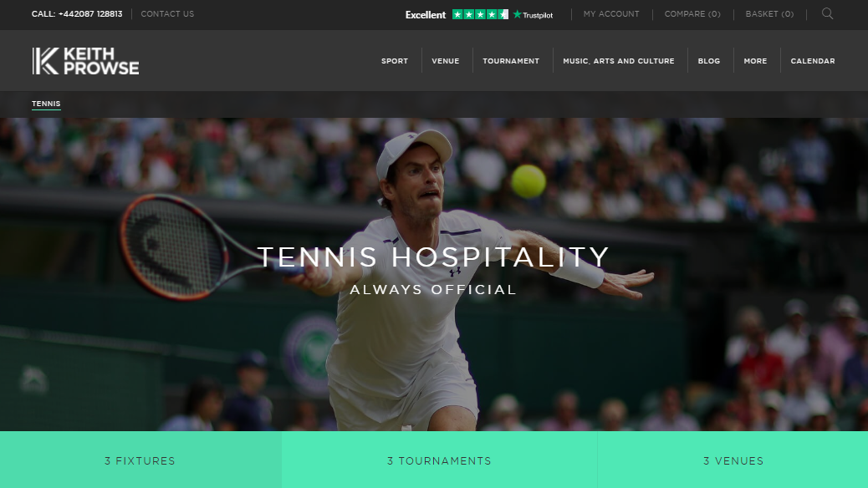Switch to the 3 Venues tab
The width and height of the screenshot is (868, 488).
tap(733, 460)
